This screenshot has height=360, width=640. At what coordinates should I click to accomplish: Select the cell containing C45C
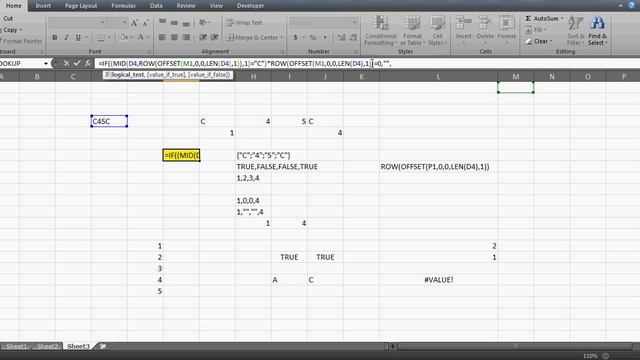point(109,121)
